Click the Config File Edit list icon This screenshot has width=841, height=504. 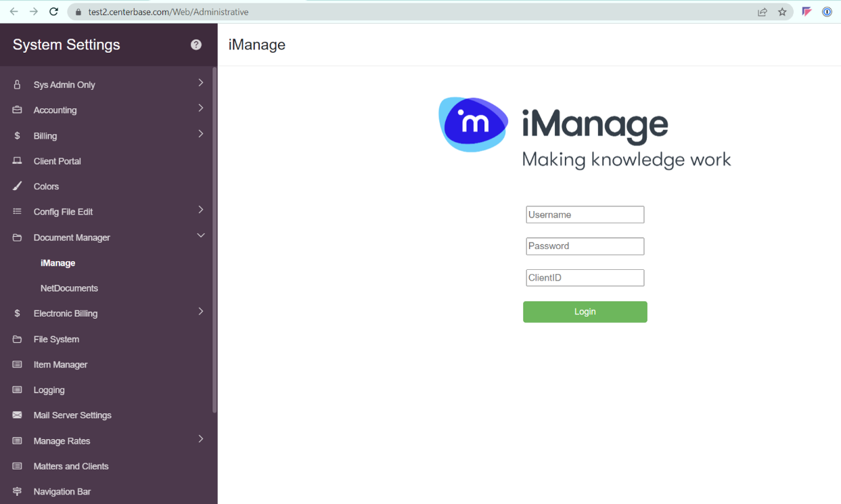(x=17, y=211)
